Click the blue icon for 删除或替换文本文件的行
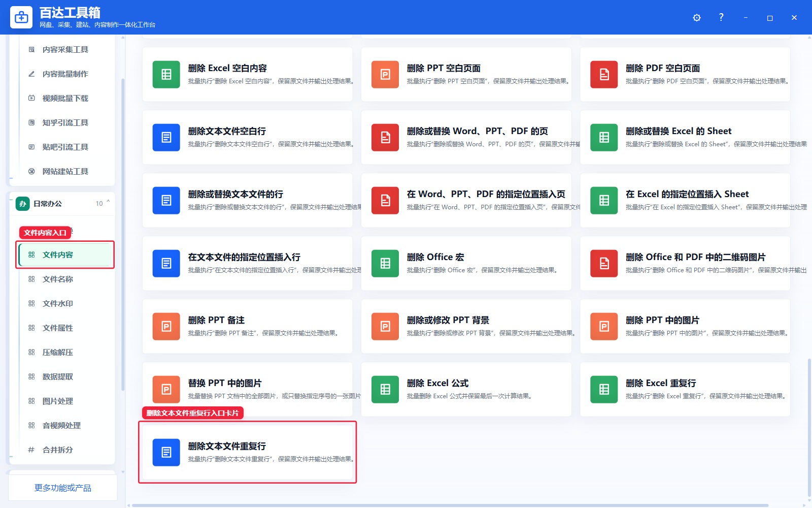The image size is (812, 508). coord(166,201)
